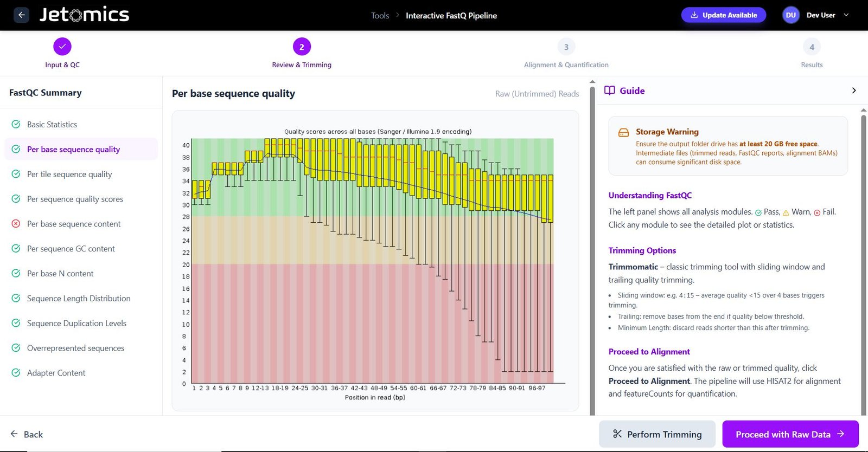Click the completed Input & QC step circle
Viewport: 868px width, 452px height.
click(x=62, y=47)
